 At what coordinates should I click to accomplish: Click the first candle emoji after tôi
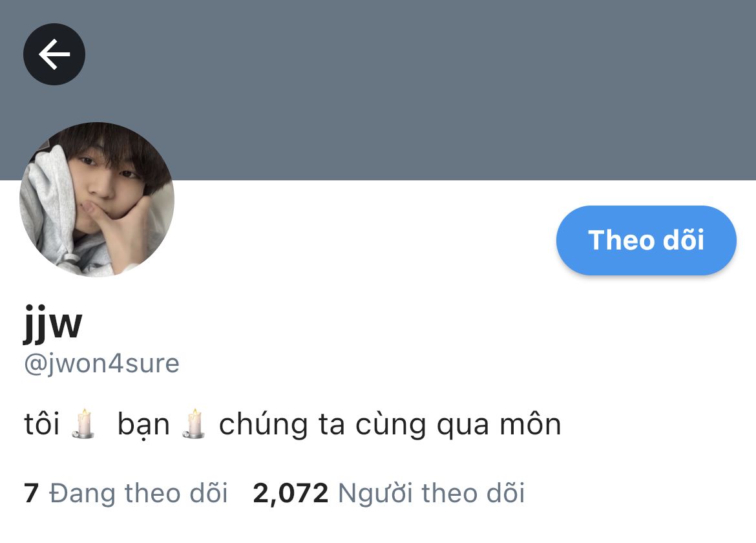point(83,423)
